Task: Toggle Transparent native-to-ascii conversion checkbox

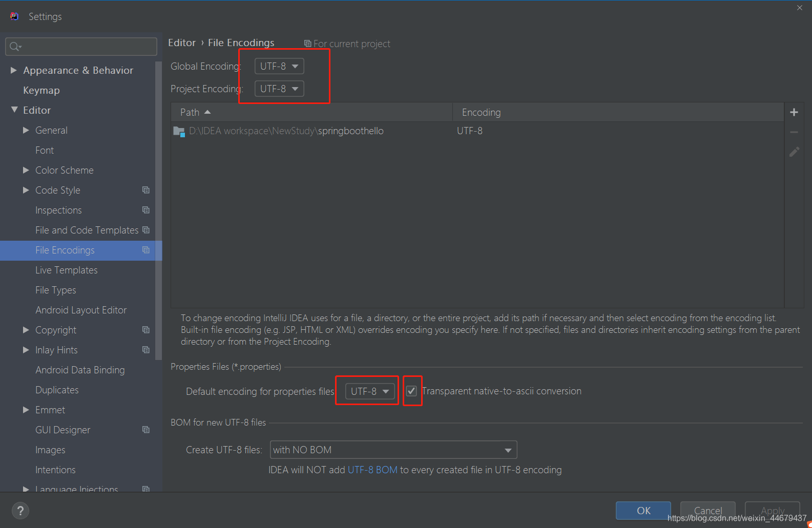Action: (x=411, y=391)
